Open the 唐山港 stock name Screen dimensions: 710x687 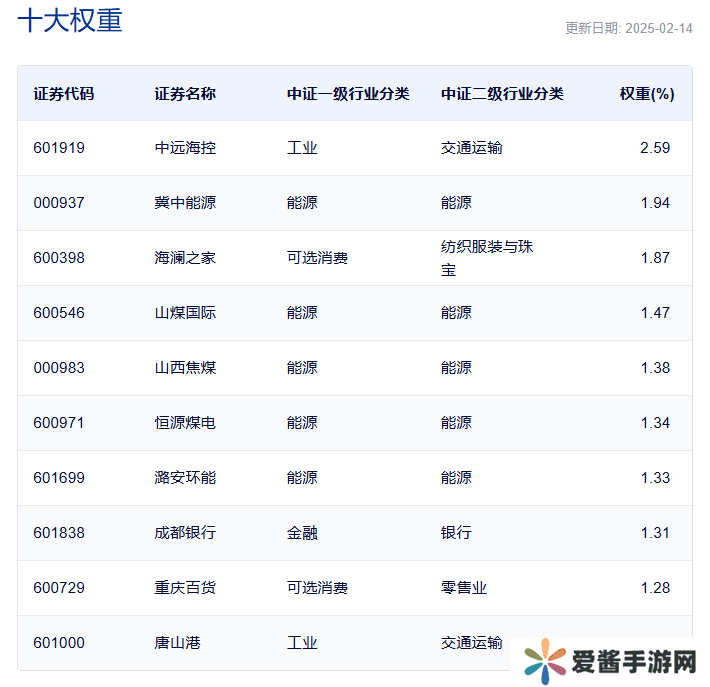(x=178, y=643)
